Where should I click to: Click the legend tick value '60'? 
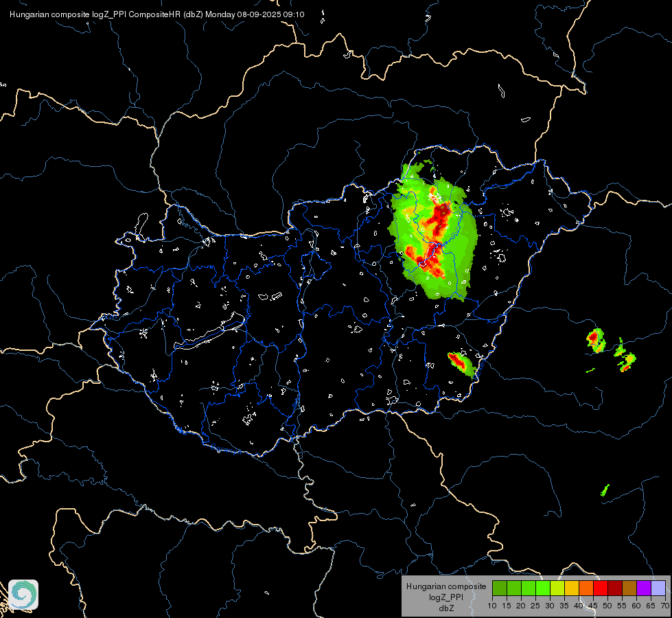pyautogui.click(x=636, y=606)
